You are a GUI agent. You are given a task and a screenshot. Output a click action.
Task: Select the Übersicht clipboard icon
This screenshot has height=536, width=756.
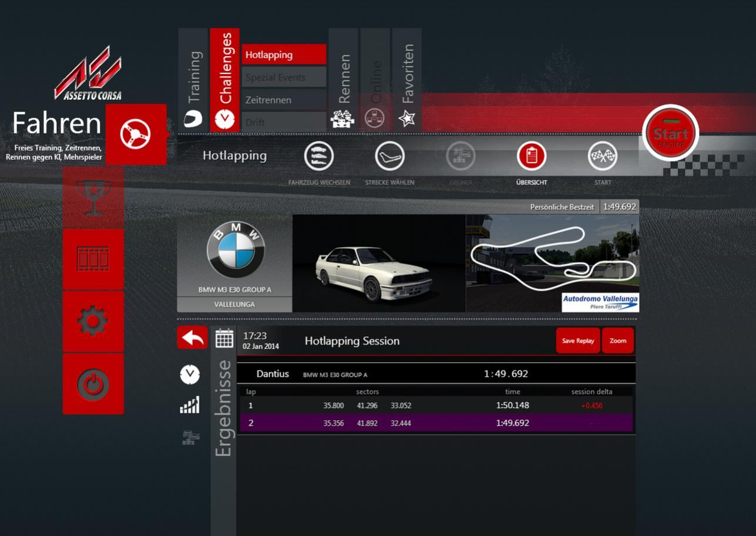click(x=532, y=156)
